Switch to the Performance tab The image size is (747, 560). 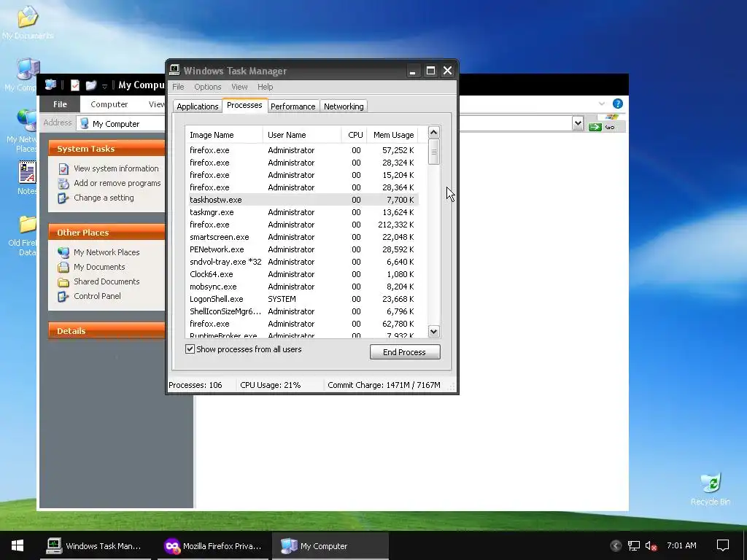(x=293, y=106)
